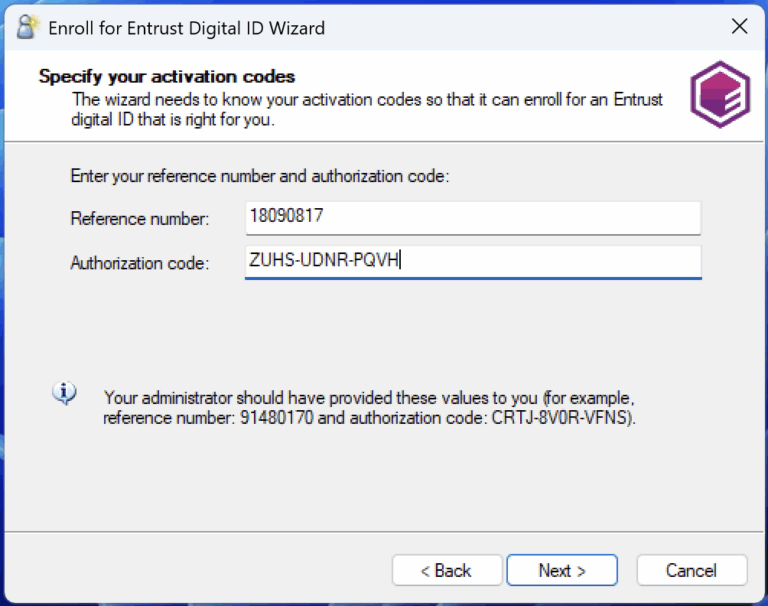Click the "Reference number:" label
768x606 pixels.
tap(140, 219)
